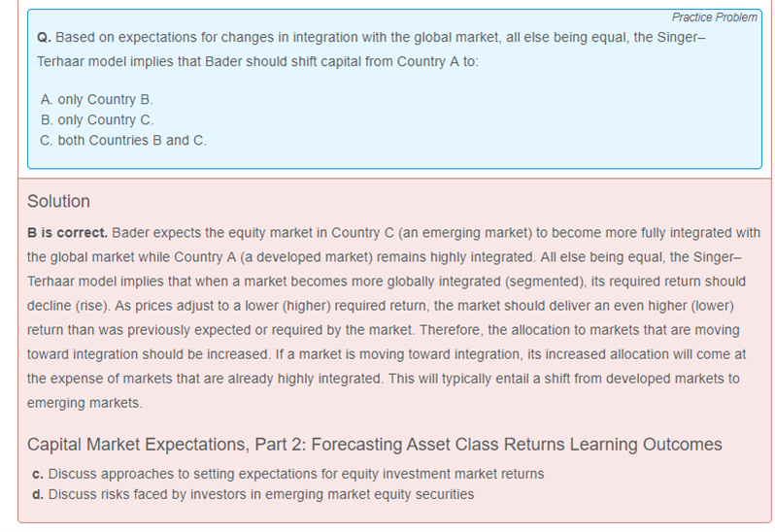Click the "Practice Problem" label
The width and height of the screenshot is (775, 532).
(x=714, y=17)
